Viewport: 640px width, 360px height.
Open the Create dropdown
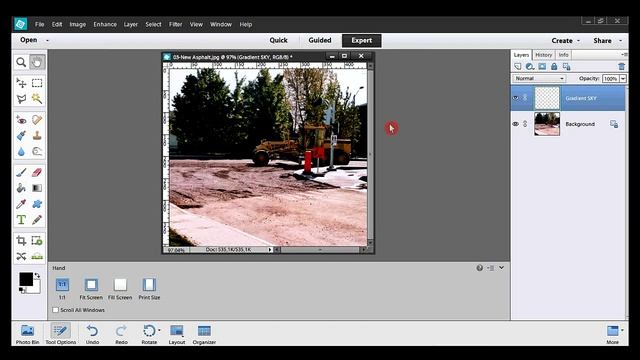566,40
